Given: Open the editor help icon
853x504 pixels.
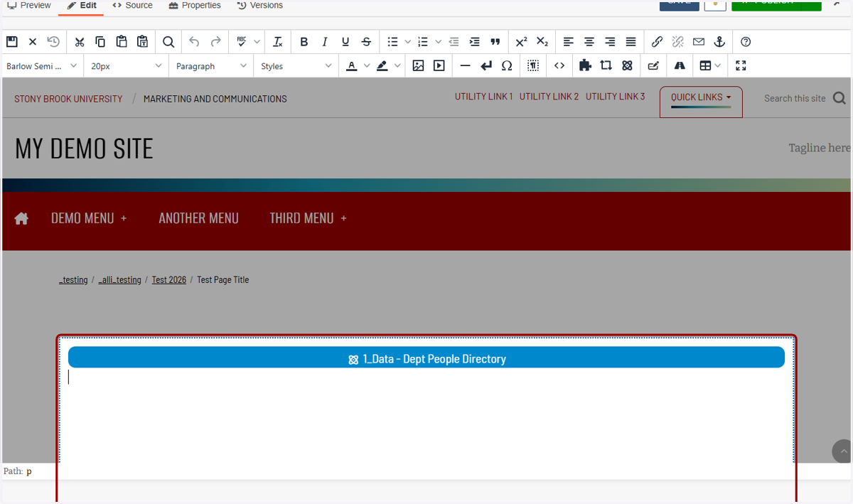Looking at the screenshot, I should tap(746, 42).
